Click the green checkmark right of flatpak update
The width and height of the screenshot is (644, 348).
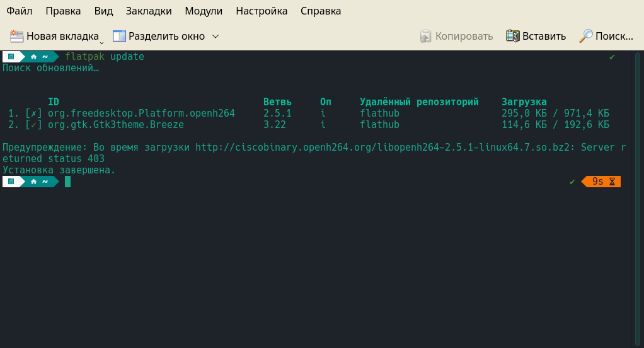pyautogui.click(x=612, y=57)
